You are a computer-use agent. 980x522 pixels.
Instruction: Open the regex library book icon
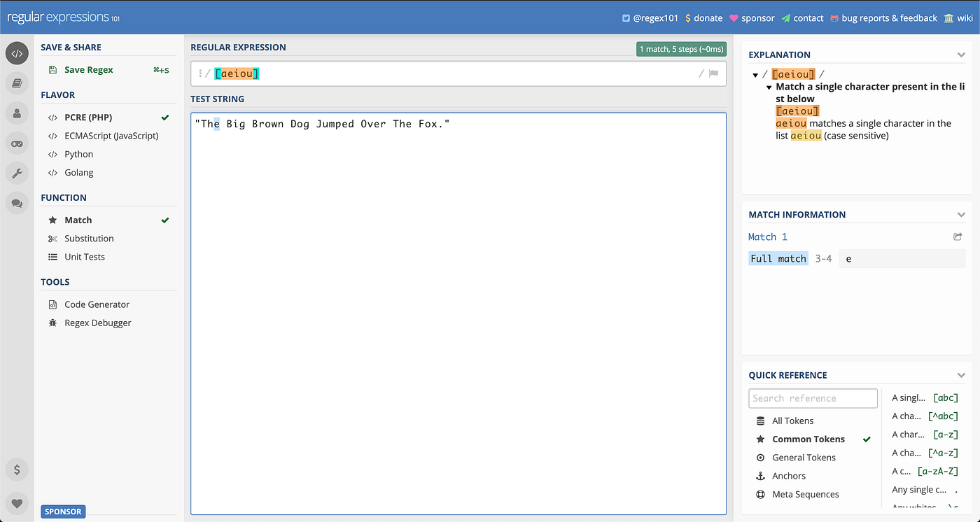click(17, 83)
